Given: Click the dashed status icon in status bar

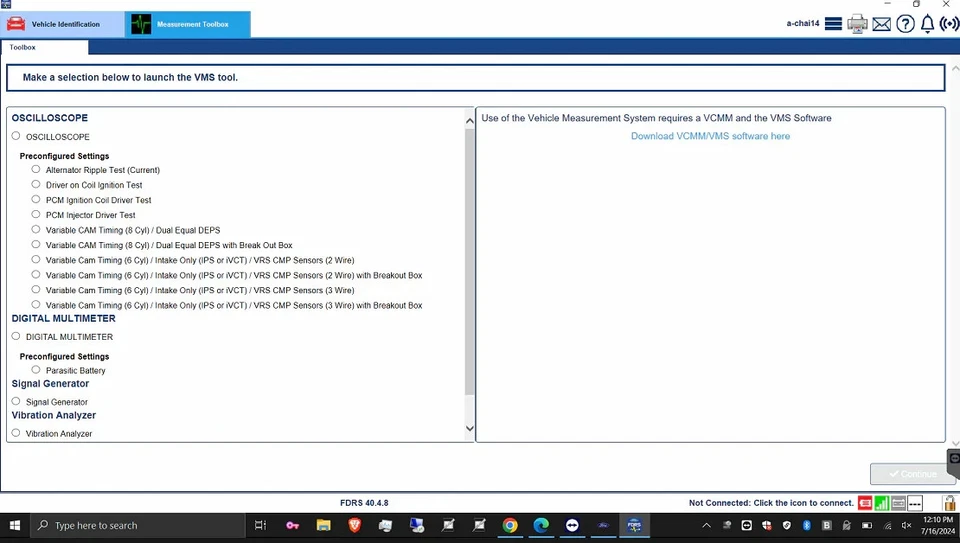Looking at the screenshot, I should tap(915, 503).
